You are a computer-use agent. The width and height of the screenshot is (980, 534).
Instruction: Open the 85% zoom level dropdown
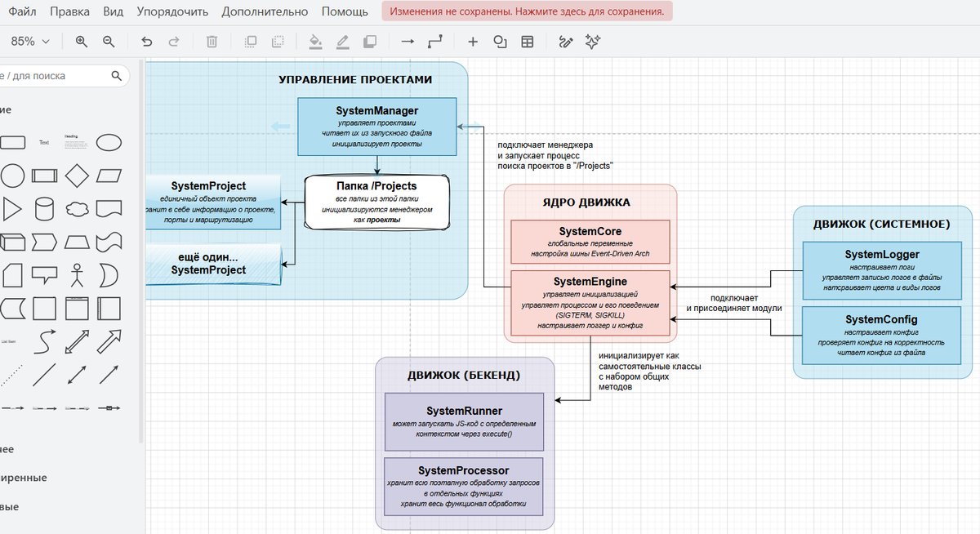pos(30,42)
